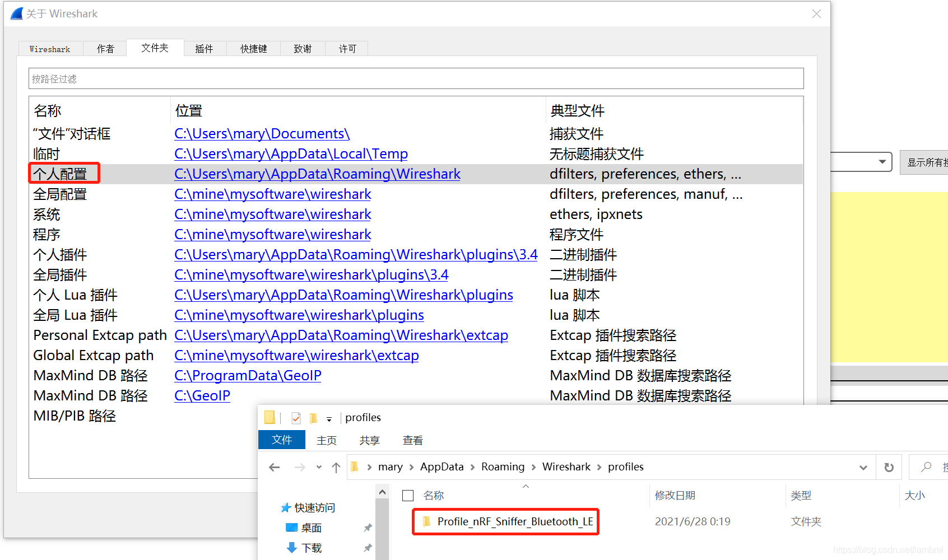The width and height of the screenshot is (948, 560).
Task: Navigate to mary in the breadcrumb
Action: click(391, 466)
